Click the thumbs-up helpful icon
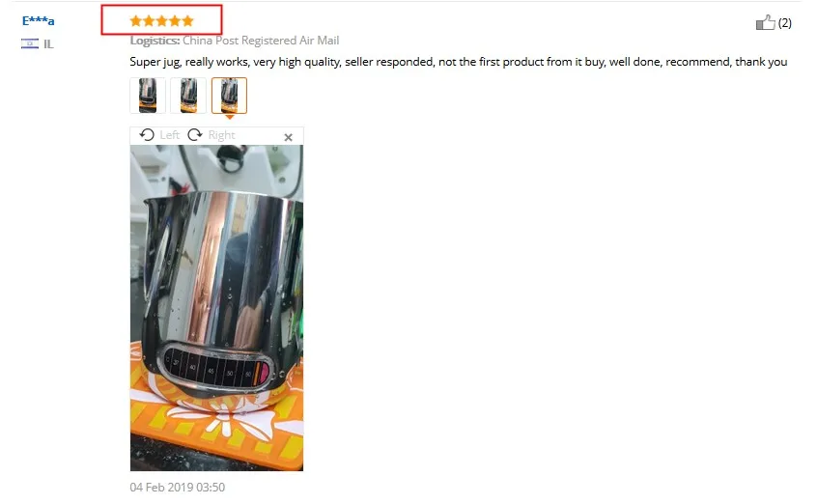817x504 pixels. (x=765, y=22)
